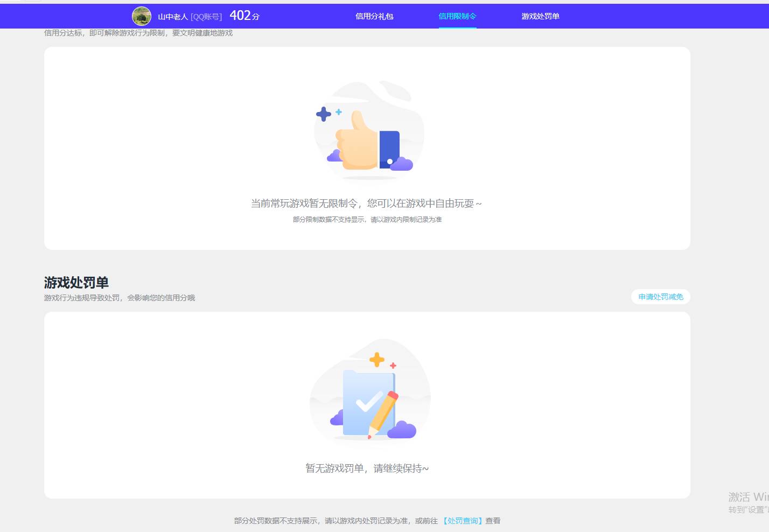Click the Windows activation watermark text

coord(746,498)
